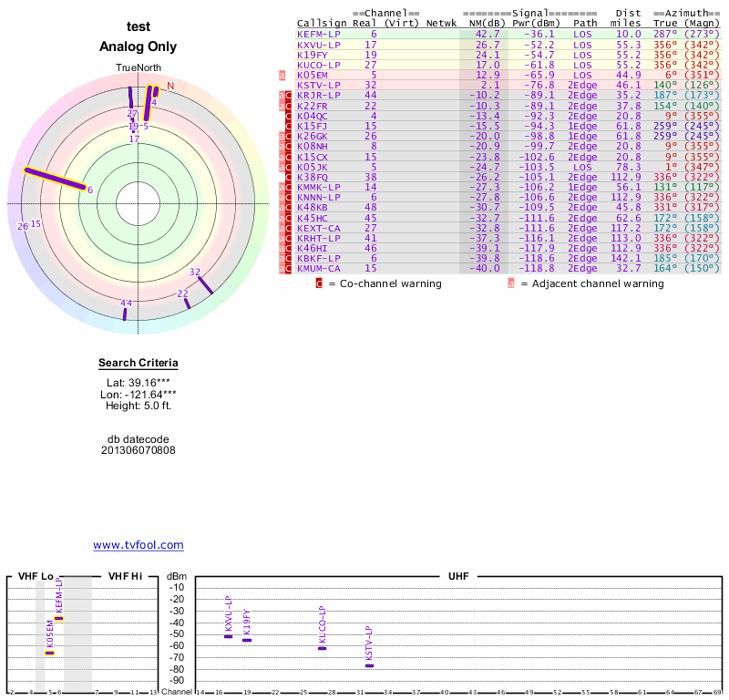Click the K19FY marker in UHF spectrum chart
The image size is (729, 700).
tap(246, 640)
